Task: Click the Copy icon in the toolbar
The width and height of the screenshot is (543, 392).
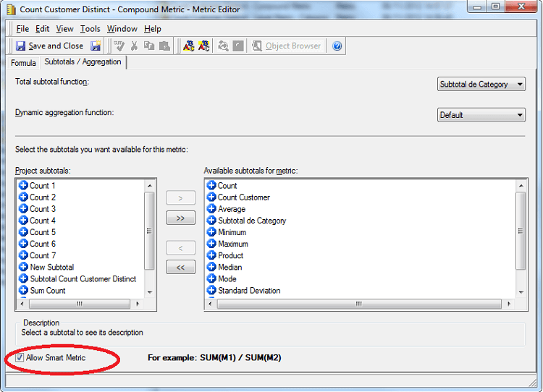Action: (x=149, y=46)
